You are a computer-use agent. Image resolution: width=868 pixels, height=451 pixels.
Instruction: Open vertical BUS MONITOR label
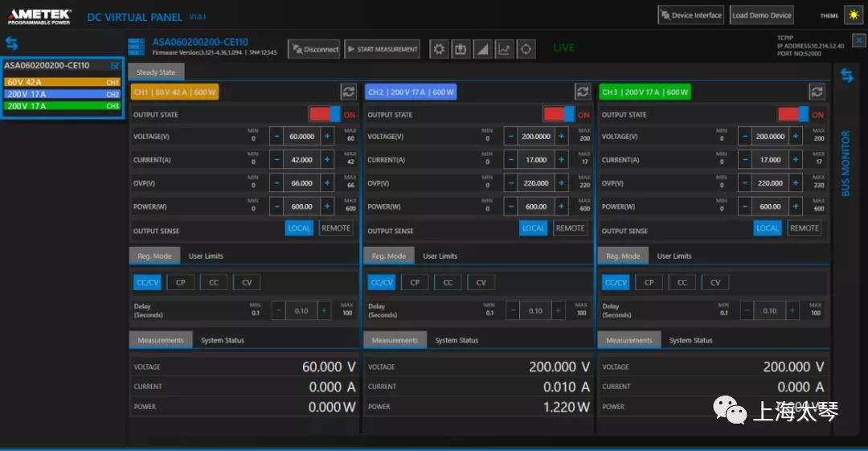click(845, 163)
